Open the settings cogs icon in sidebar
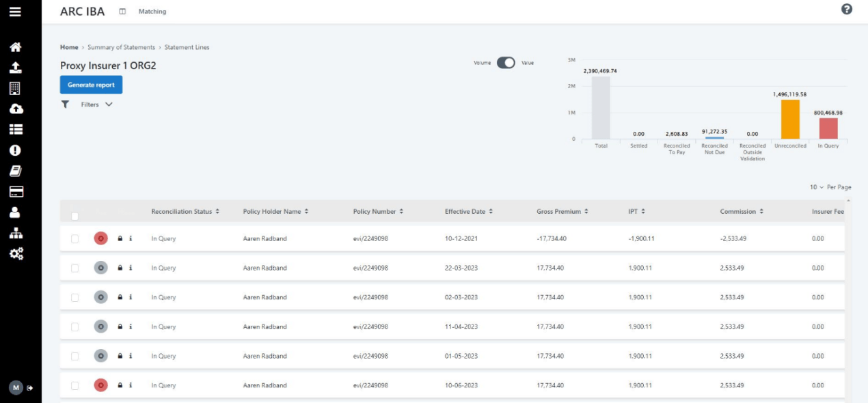 click(x=15, y=253)
